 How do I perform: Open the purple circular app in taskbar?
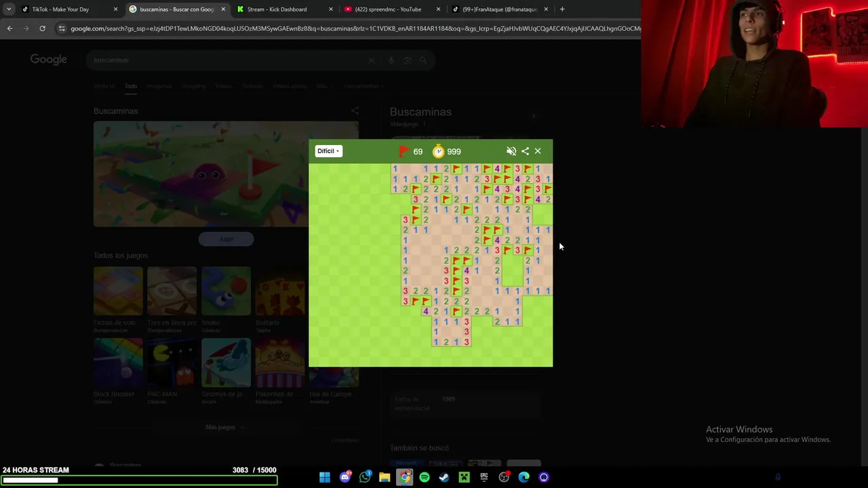pos(544,477)
